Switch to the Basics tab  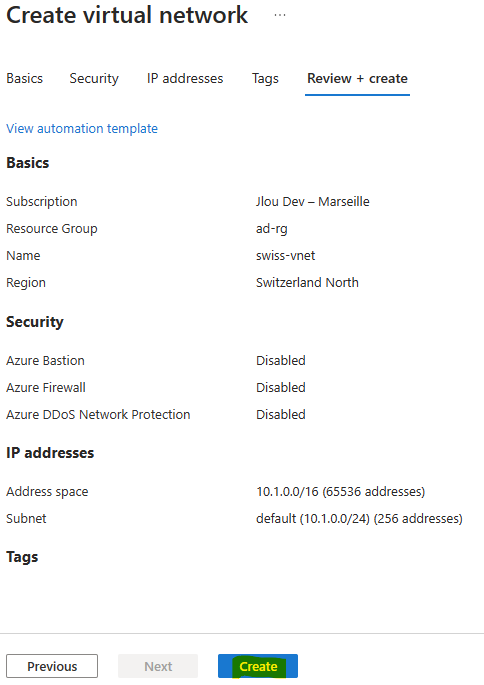(x=24, y=79)
